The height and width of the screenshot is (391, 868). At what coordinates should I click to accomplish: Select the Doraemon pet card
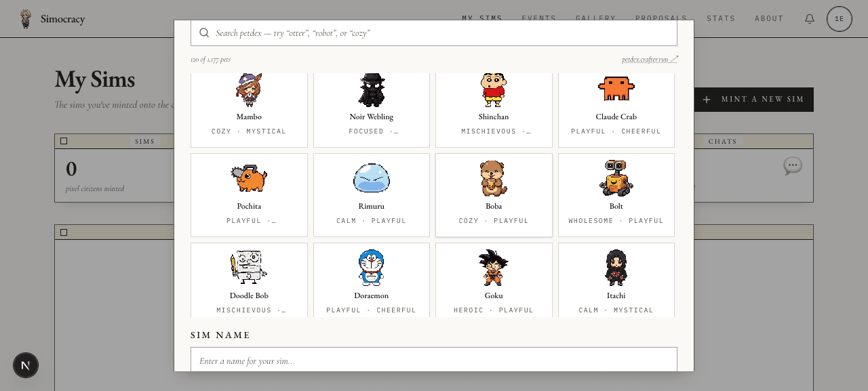pos(372,280)
